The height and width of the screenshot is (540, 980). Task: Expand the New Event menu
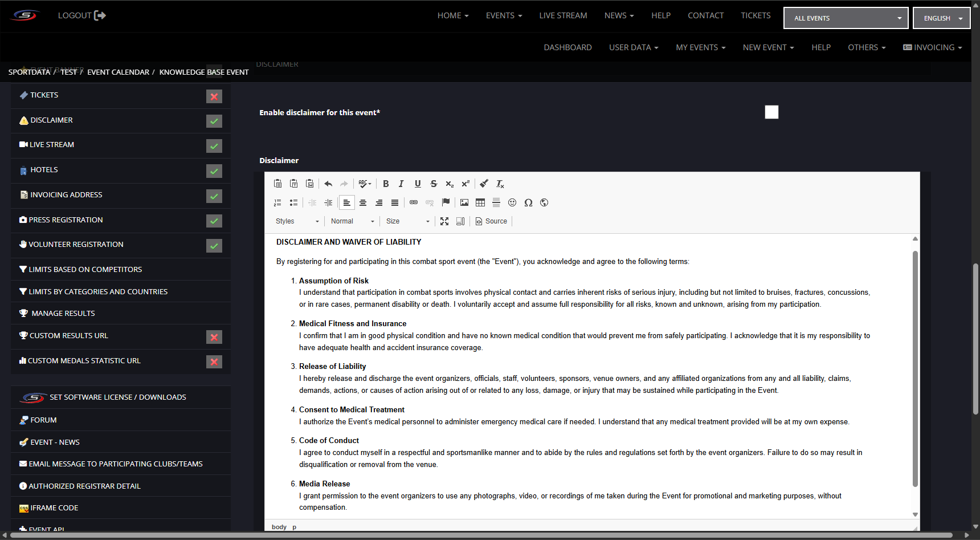(x=768, y=47)
